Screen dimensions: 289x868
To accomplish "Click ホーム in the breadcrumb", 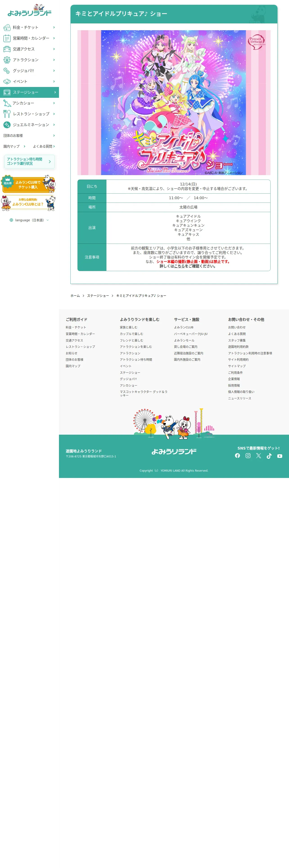I will point(75,296).
